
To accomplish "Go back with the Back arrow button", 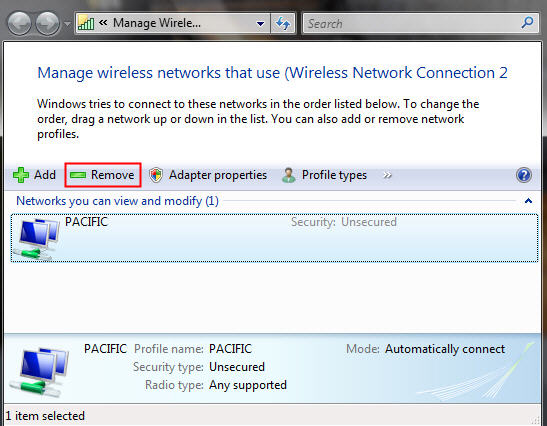I will tap(20, 23).
